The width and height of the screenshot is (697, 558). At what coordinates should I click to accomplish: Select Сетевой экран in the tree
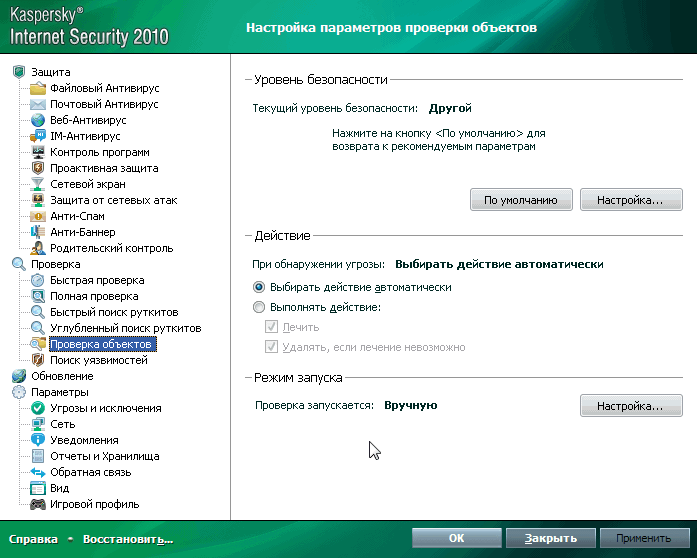pyautogui.click(x=88, y=184)
